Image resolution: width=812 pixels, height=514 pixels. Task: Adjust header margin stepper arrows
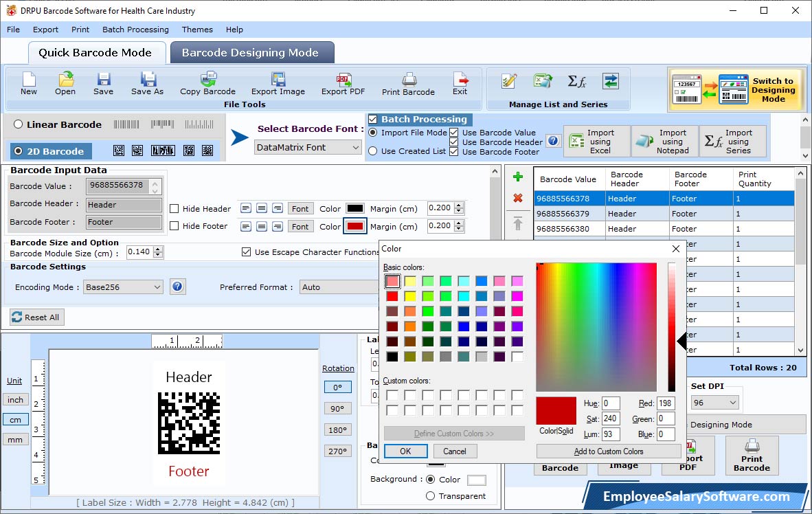click(459, 208)
